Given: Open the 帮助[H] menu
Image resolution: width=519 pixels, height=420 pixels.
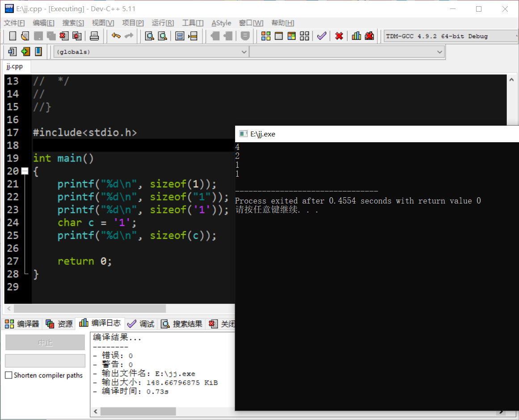Looking at the screenshot, I should click(x=283, y=23).
